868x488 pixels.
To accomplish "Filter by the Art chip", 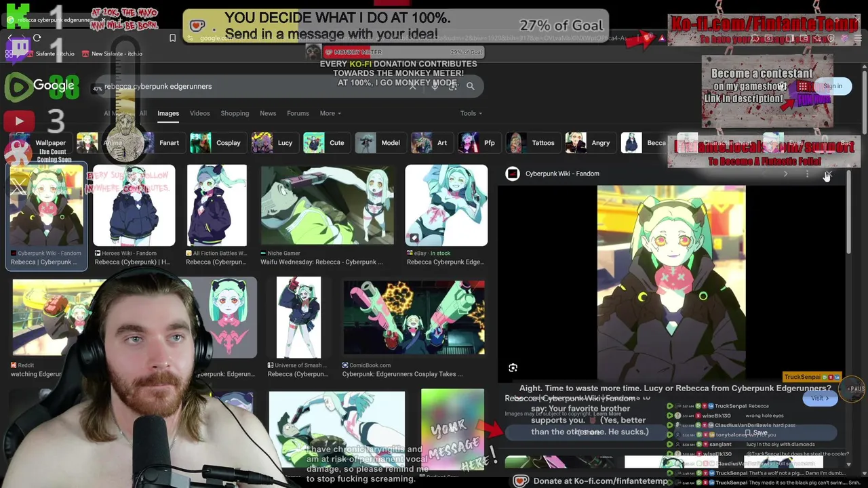I will pyautogui.click(x=431, y=143).
